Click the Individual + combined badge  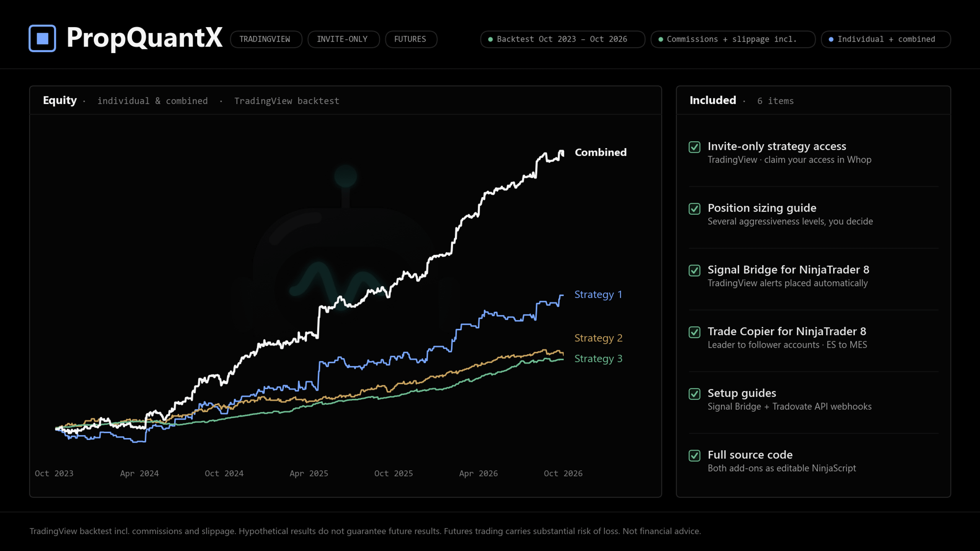(885, 39)
